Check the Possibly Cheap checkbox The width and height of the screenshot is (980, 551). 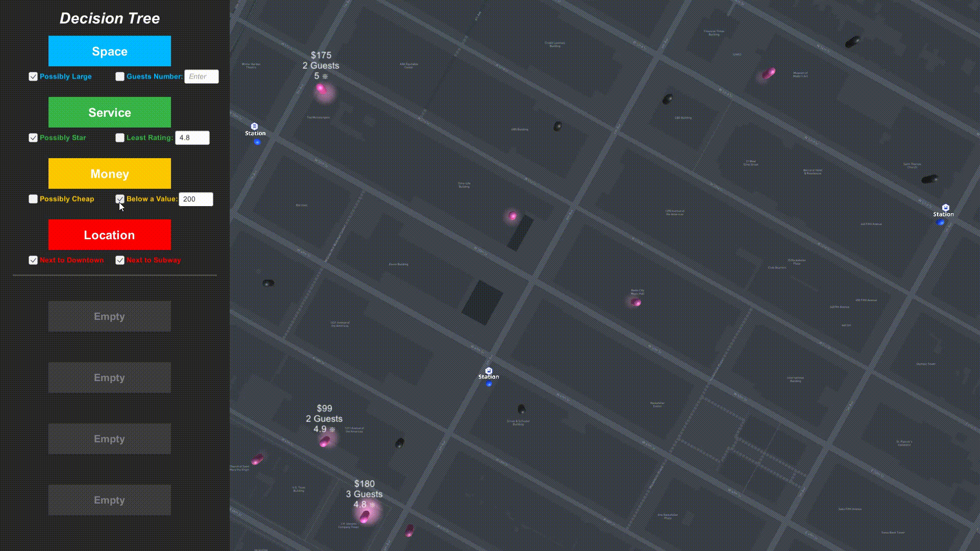tap(33, 199)
